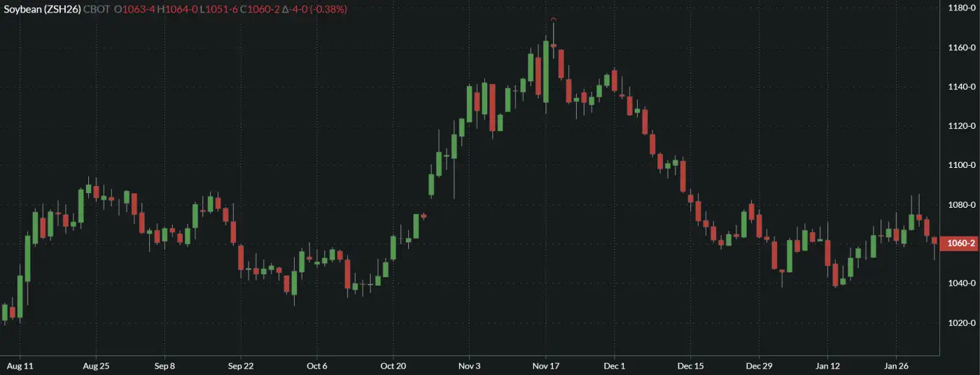
Task: Click the first green candle at the chart's left edge
Action: click(5, 312)
